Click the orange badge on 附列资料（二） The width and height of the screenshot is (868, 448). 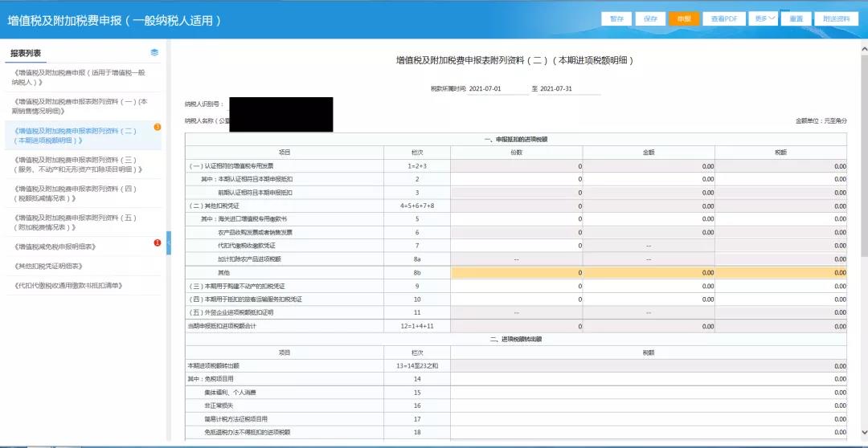(x=157, y=127)
